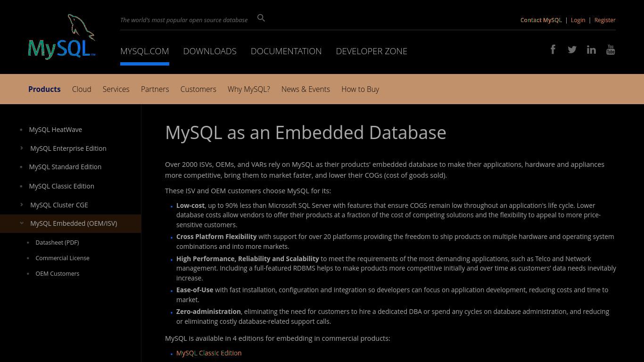Open the Datasheet (PDF) sidebar link

click(57, 242)
